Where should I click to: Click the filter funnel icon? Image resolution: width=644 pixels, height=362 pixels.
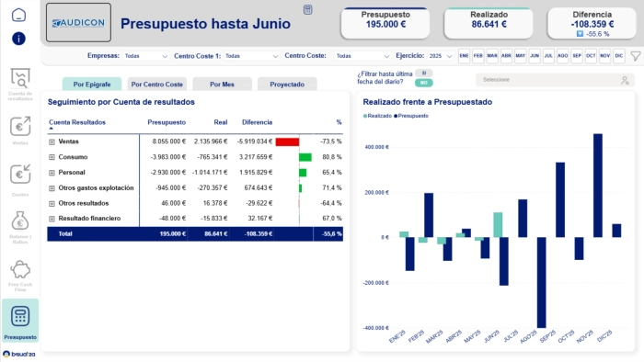click(x=636, y=56)
